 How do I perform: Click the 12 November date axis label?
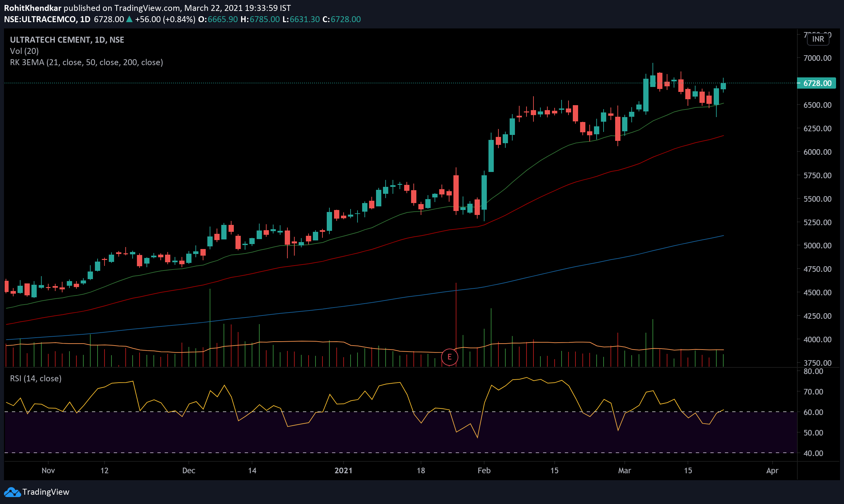[x=104, y=470]
